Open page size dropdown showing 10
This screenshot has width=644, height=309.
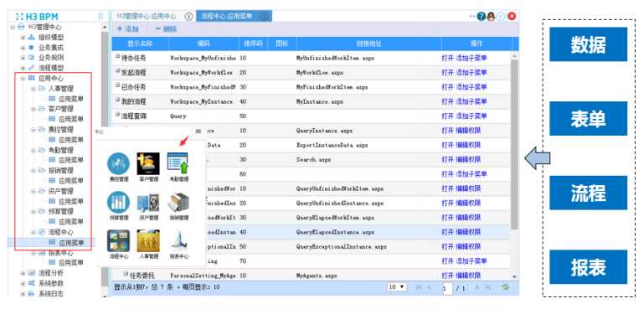(x=397, y=287)
